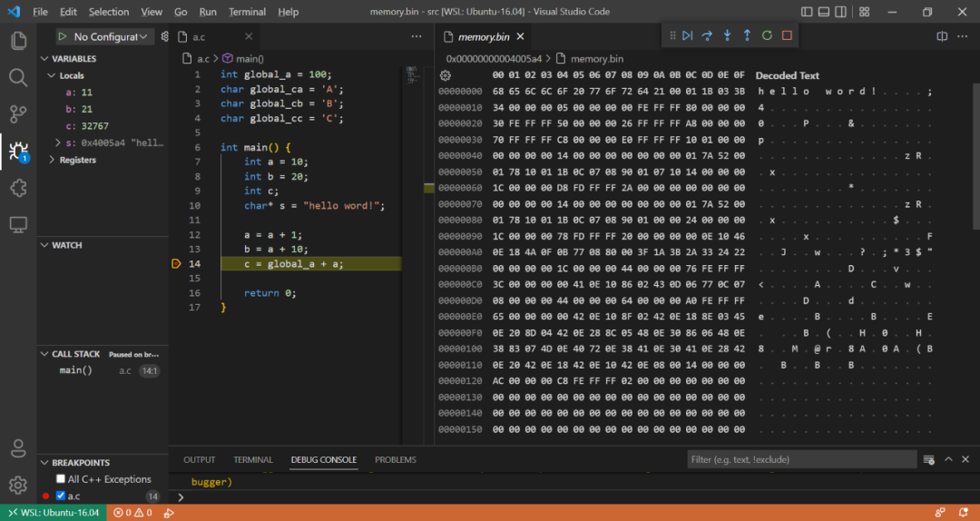
Task: Close the bottom panel
Action: pyautogui.click(x=966, y=459)
